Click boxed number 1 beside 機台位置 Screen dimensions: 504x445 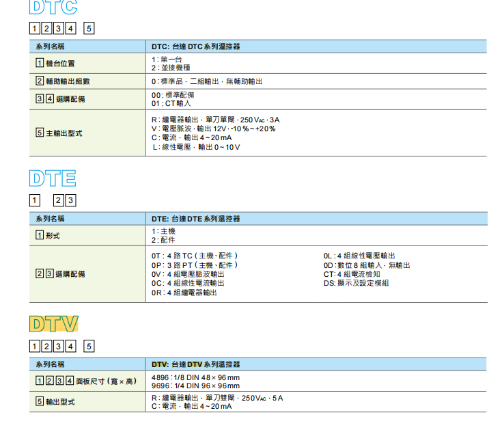[40, 64]
